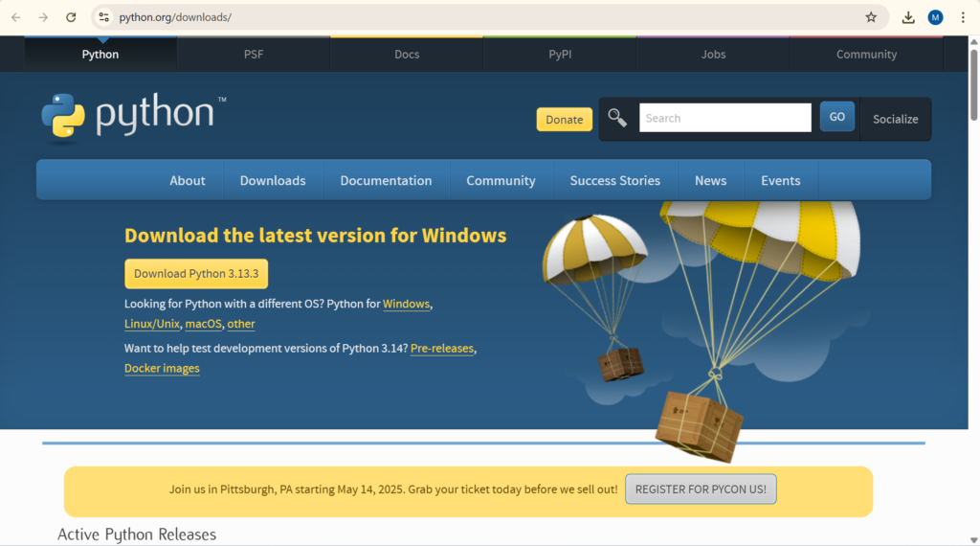The width and height of the screenshot is (980, 546).
Task: Click the scrollbar up arrow
Action: pyautogui.click(x=973, y=41)
